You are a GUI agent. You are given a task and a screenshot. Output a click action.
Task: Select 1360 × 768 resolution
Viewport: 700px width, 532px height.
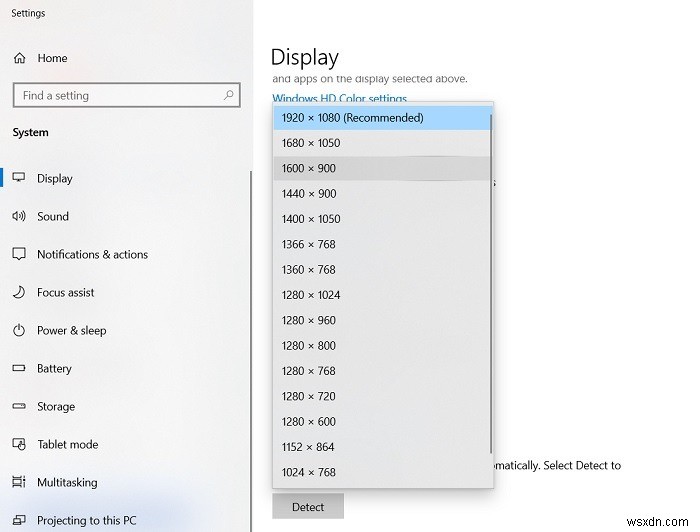coord(382,270)
